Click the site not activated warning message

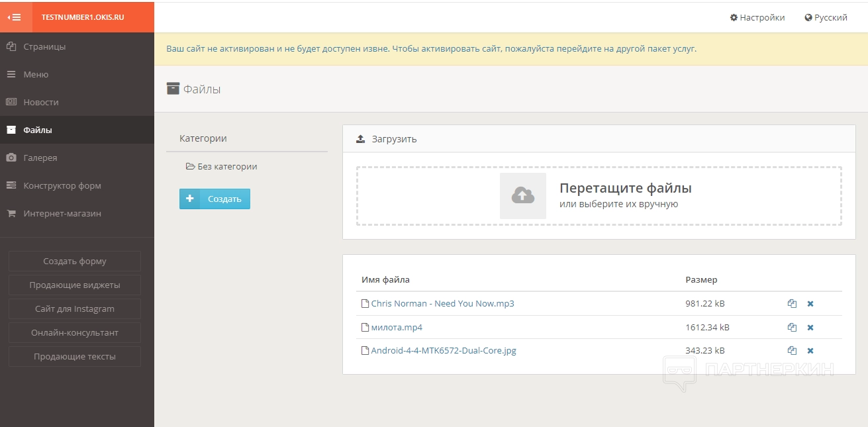coord(431,49)
